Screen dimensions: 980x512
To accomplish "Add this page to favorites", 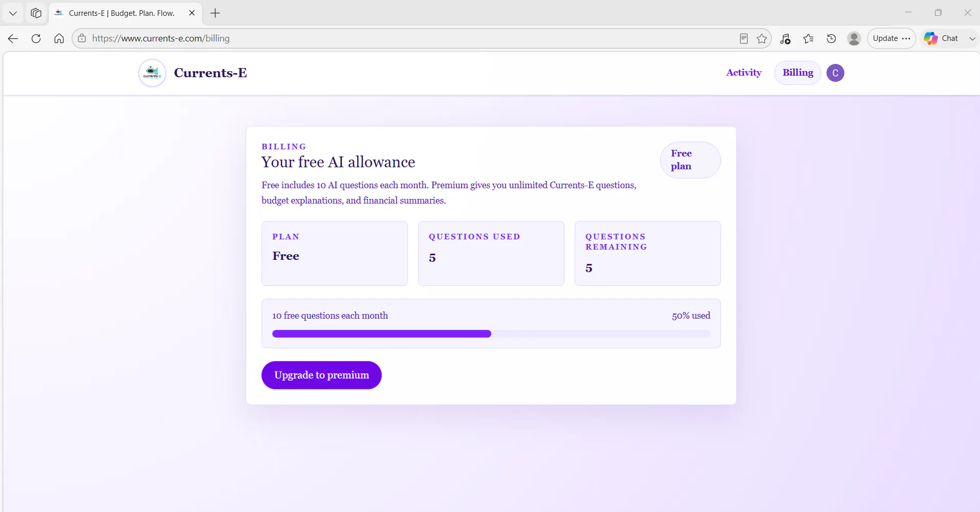I will pos(762,38).
